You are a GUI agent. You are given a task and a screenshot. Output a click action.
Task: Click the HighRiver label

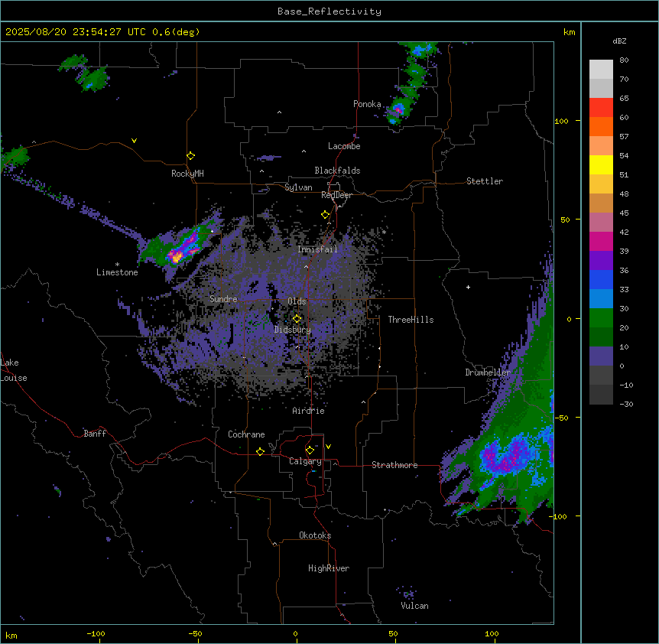[x=329, y=568]
